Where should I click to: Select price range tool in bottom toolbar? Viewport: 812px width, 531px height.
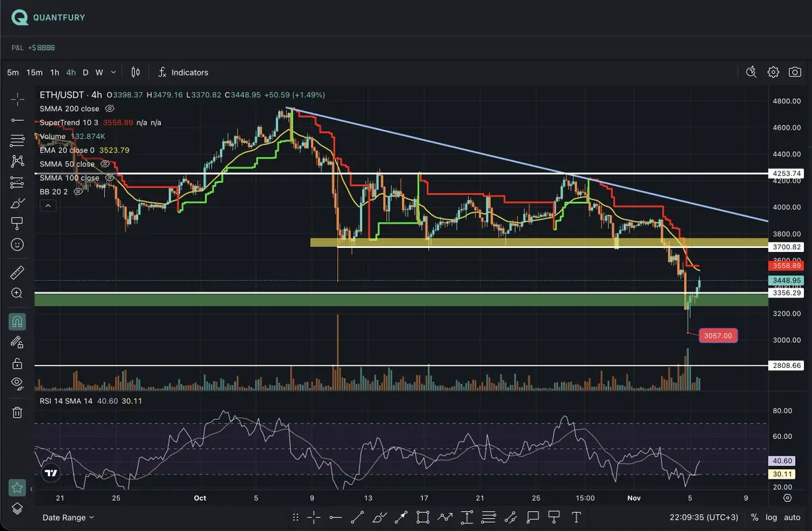(x=466, y=517)
